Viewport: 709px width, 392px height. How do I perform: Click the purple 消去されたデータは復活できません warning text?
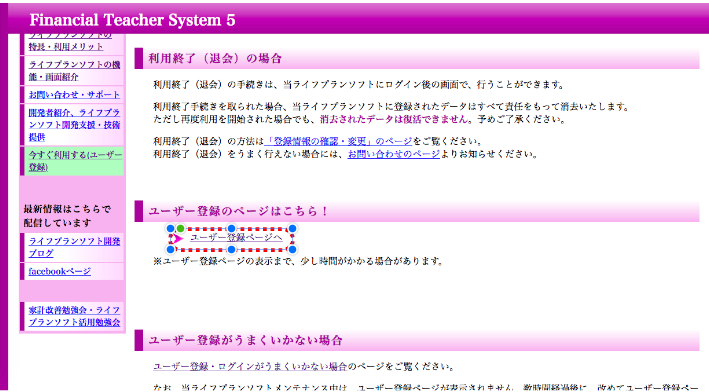coord(394,119)
